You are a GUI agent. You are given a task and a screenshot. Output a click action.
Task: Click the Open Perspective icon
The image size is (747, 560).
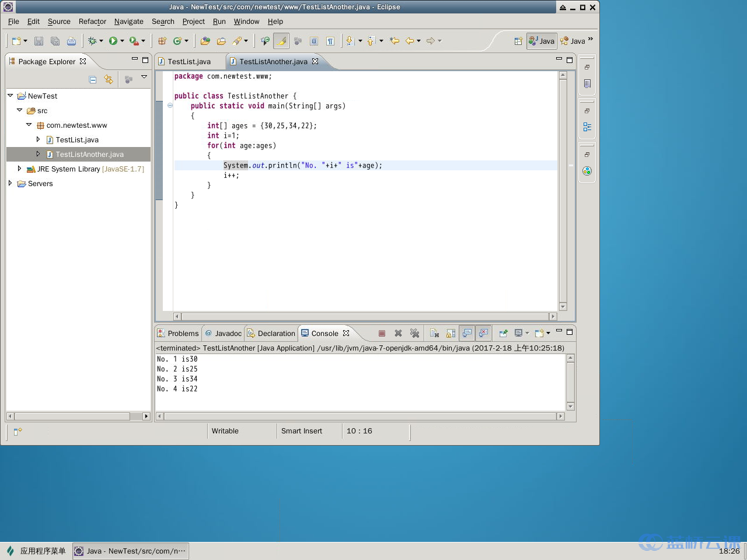(x=518, y=41)
